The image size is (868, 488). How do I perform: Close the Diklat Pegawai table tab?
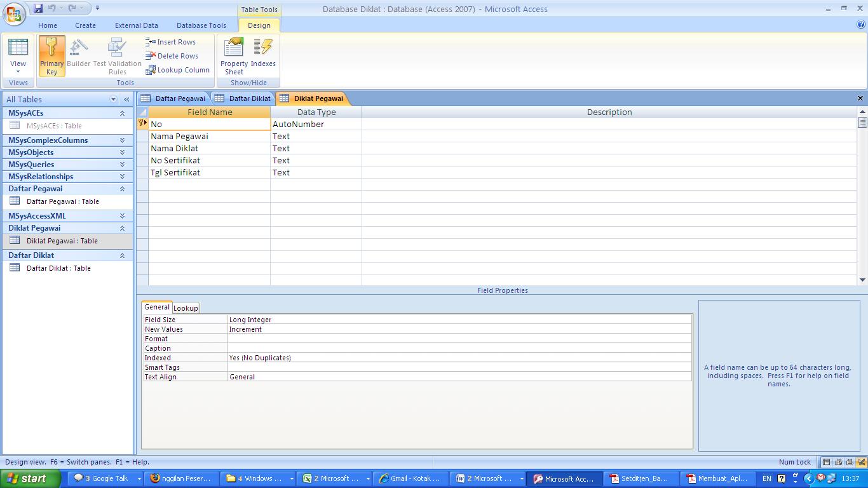[x=860, y=98]
